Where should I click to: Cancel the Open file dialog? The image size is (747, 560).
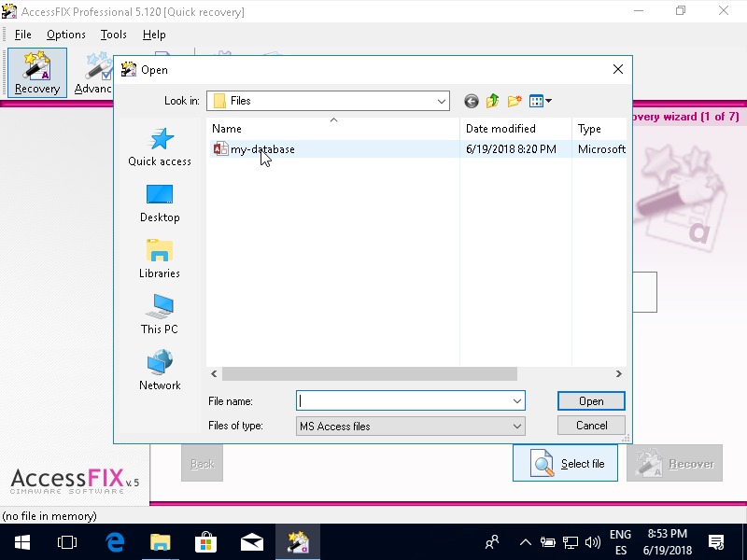click(591, 426)
